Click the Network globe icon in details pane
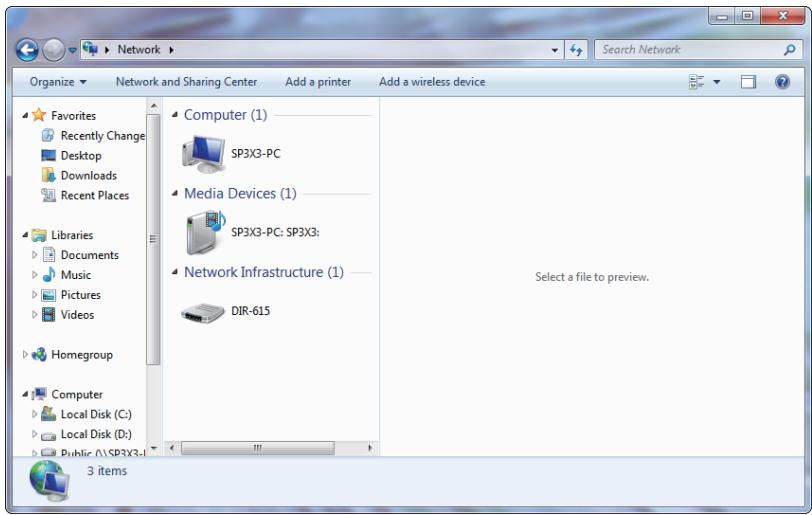Viewport: 812px width, 515px height. pyautogui.click(x=49, y=481)
